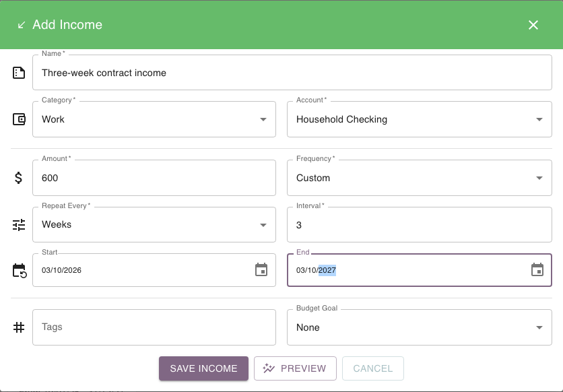Image resolution: width=563 pixels, height=392 pixels.
Task: Focus the Name field with contract income text
Action: coord(292,73)
